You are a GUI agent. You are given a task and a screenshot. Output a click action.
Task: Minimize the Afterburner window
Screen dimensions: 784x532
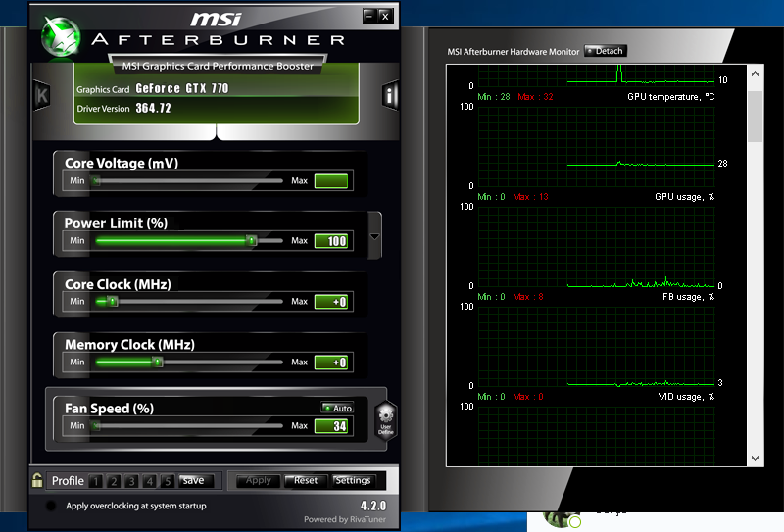369,16
